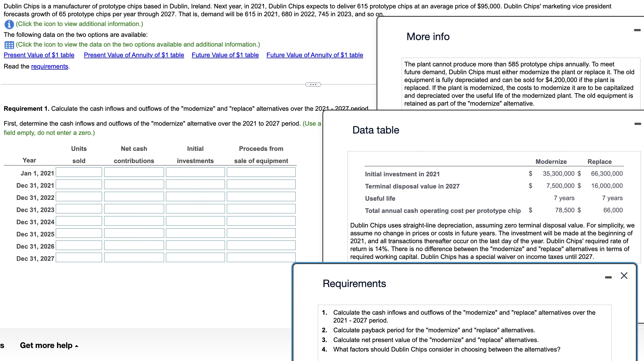Minimize the More info popup
This screenshot has width=644, height=361.
(x=637, y=30)
